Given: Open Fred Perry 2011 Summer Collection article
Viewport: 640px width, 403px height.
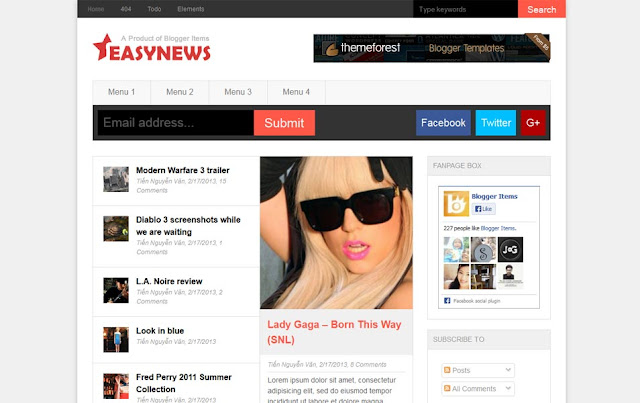Looking at the screenshot, I should 184,383.
